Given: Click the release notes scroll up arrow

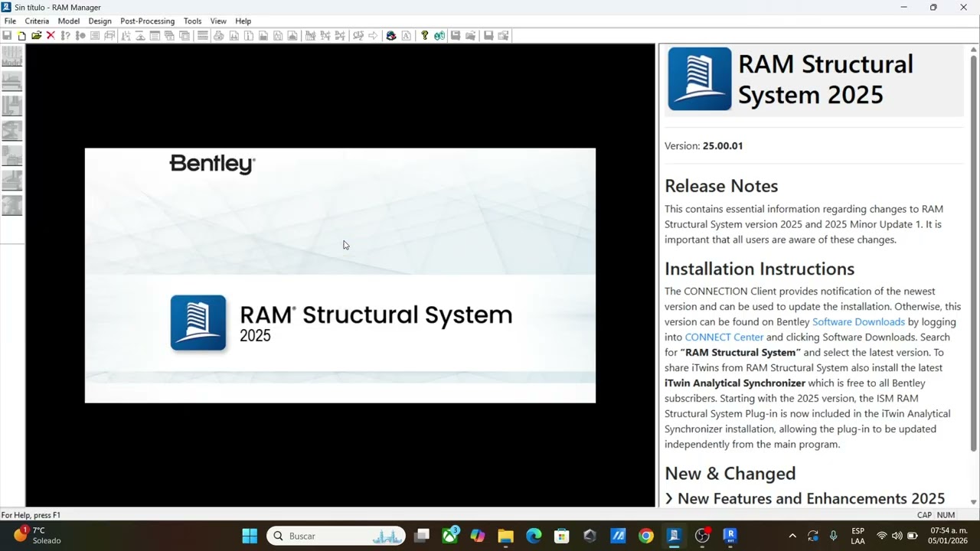Looking at the screenshot, I should click(x=974, y=50).
